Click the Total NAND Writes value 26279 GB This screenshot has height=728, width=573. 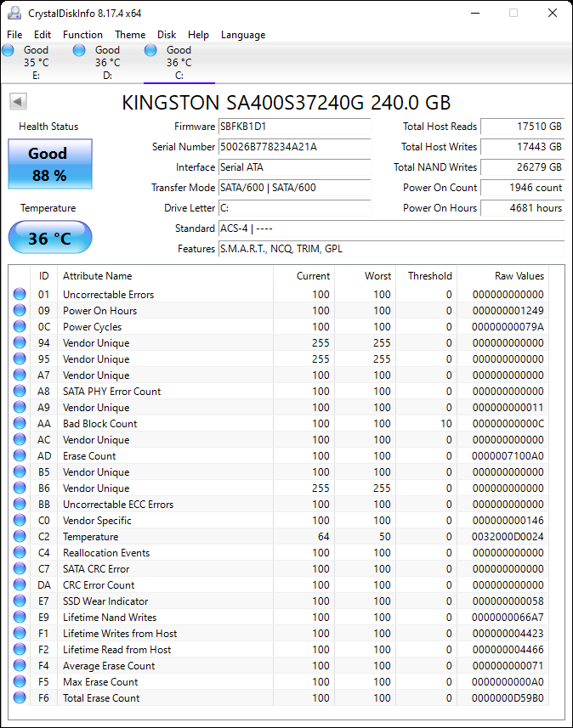(522, 167)
